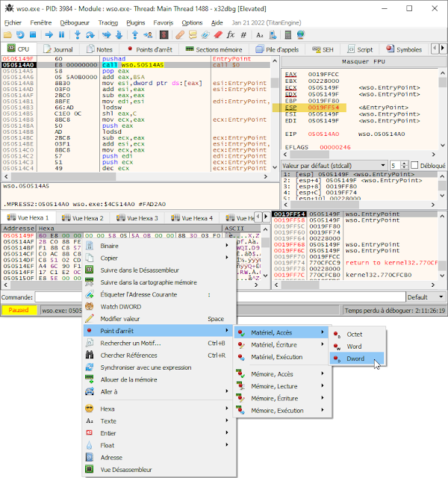
Task: Select Word hardware access breakpoint
Action: (357, 347)
